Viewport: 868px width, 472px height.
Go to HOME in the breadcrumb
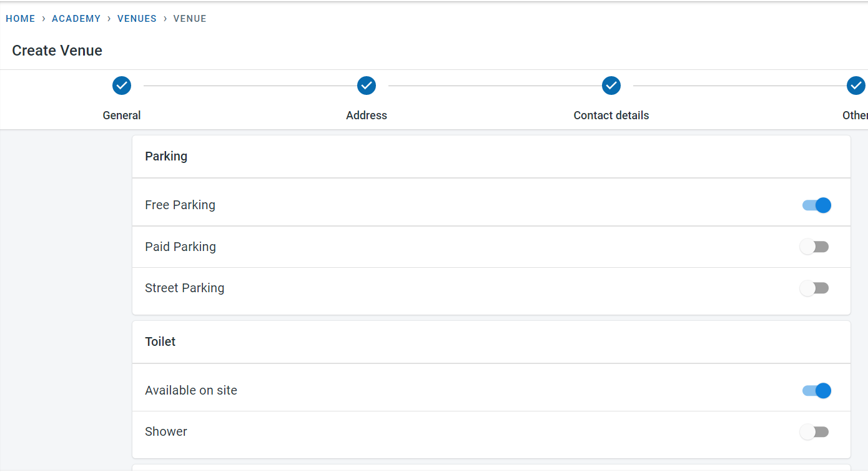click(21, 19)
